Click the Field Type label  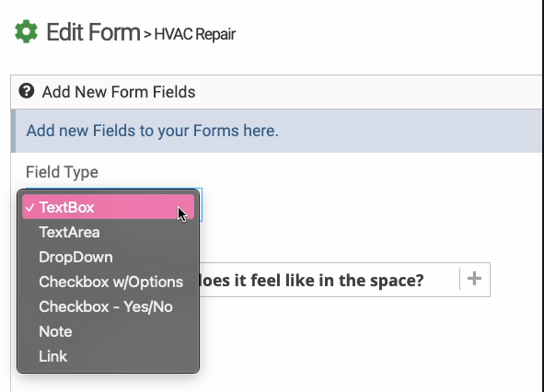click(62, 172)
